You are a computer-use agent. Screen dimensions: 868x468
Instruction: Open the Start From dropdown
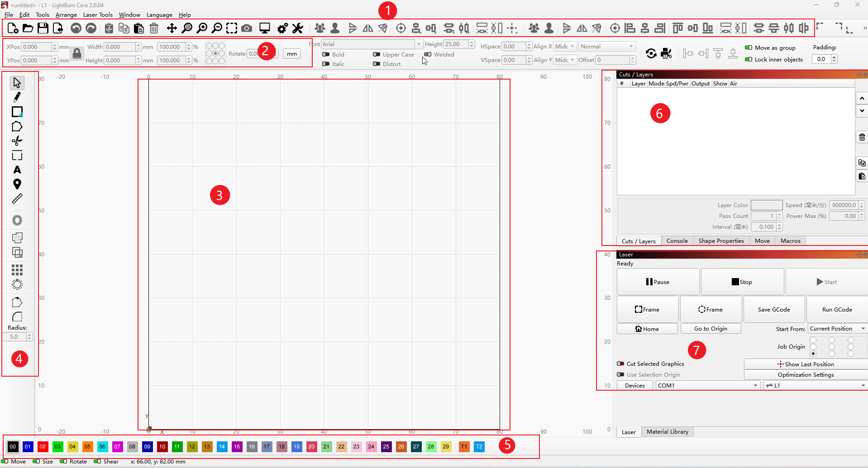point(837,329)
